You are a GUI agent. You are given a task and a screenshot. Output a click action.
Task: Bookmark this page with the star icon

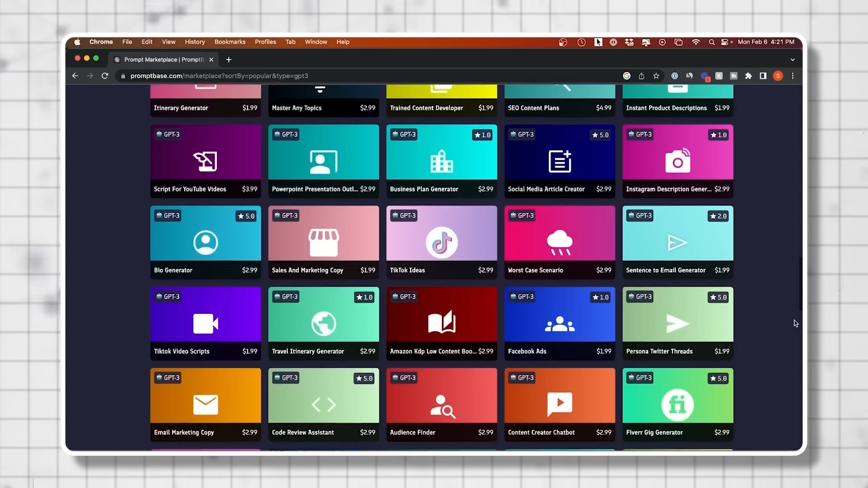[x=656, y=76]
